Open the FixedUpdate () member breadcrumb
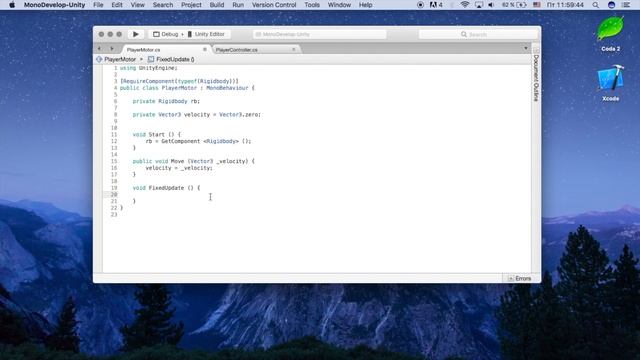Image resolution: width=640 pixels, height=360 pixels. coord(175,60)
